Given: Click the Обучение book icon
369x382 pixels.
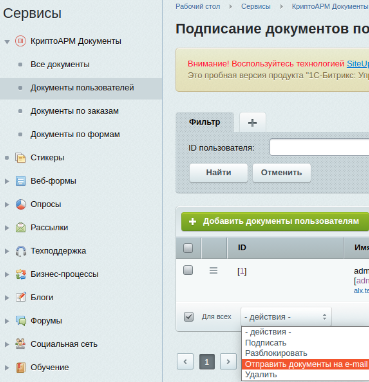Looking at the screenshot, I should coord(21,367).
